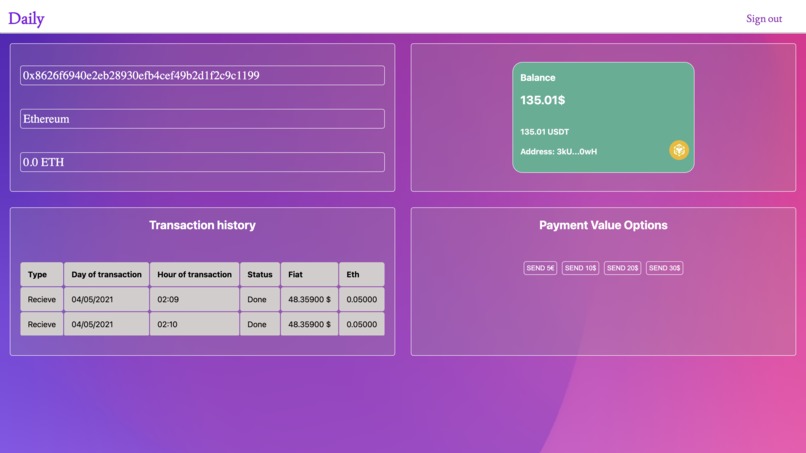Click the 0.0 ETH balance field
Viewport: 806px width, 453px height.
pos(202,162)
